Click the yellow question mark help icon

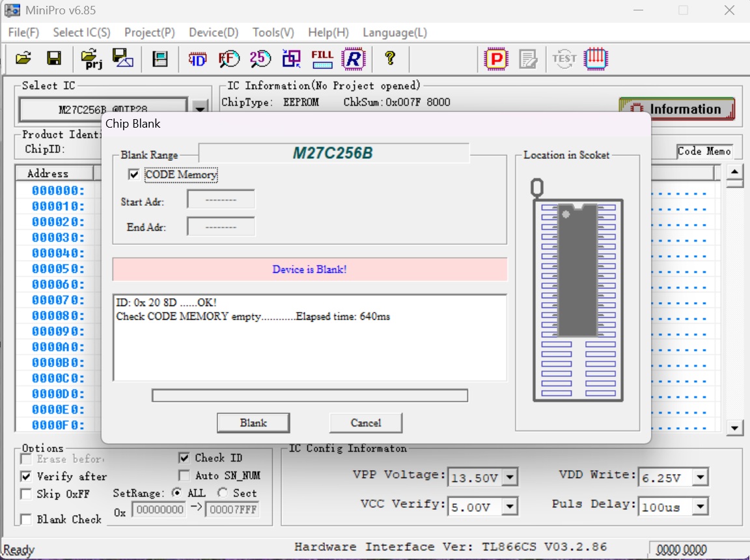[390, 59]
